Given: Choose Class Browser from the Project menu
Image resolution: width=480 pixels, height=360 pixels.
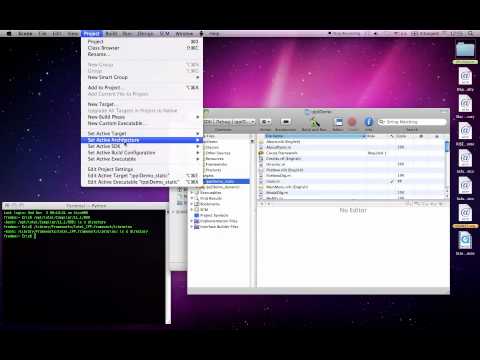Looking at the screenshot, I should click(x=143, y=48).
